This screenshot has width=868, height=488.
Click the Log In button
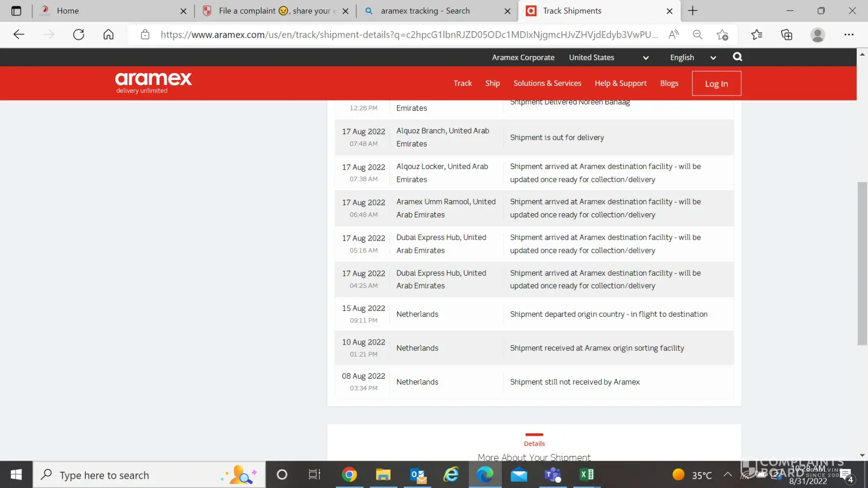[x=716, y=84]
